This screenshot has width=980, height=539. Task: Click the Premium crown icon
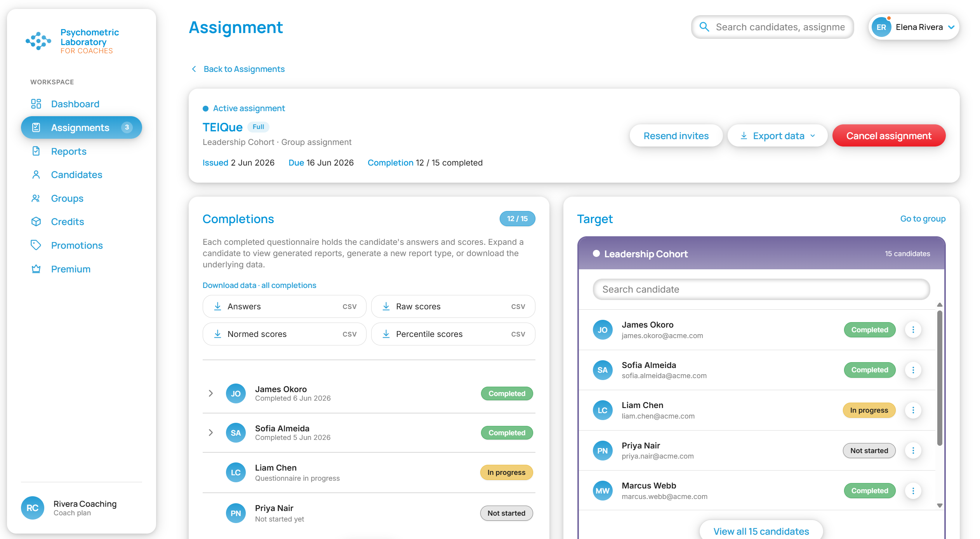(x=36, y=269)
